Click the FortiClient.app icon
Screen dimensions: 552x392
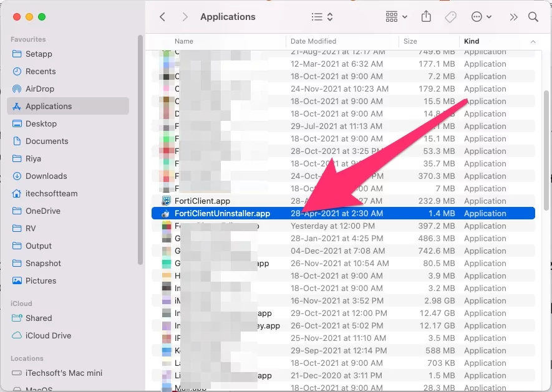click(166, 201)
